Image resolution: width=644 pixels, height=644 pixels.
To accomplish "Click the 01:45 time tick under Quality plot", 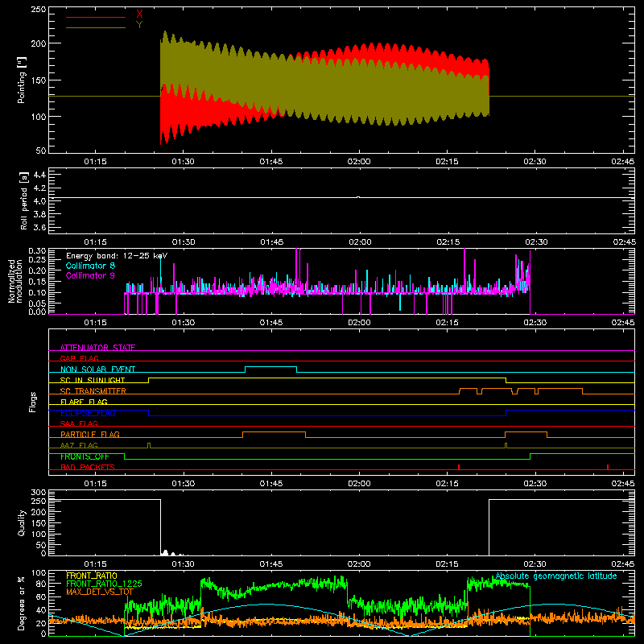I will click(271, 564).
